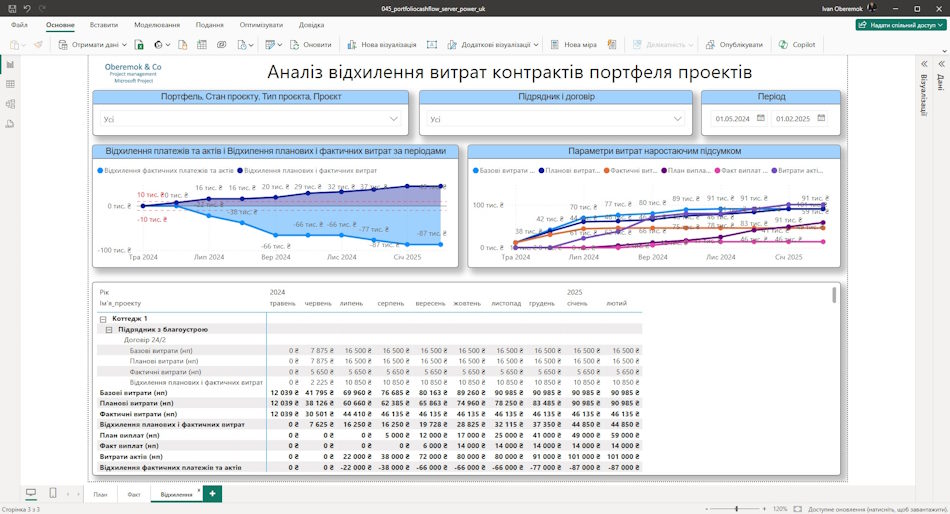Switch to the Подання ribbon tab
The height and width of the screenshot is (514, 950).
pyautogui.click(x=210, y=25)
